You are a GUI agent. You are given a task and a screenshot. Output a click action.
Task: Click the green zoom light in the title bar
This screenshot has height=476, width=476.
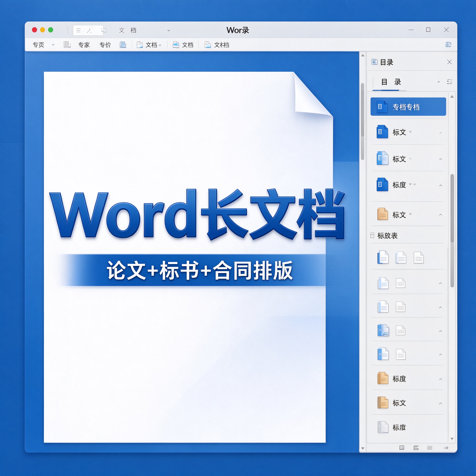50,30
